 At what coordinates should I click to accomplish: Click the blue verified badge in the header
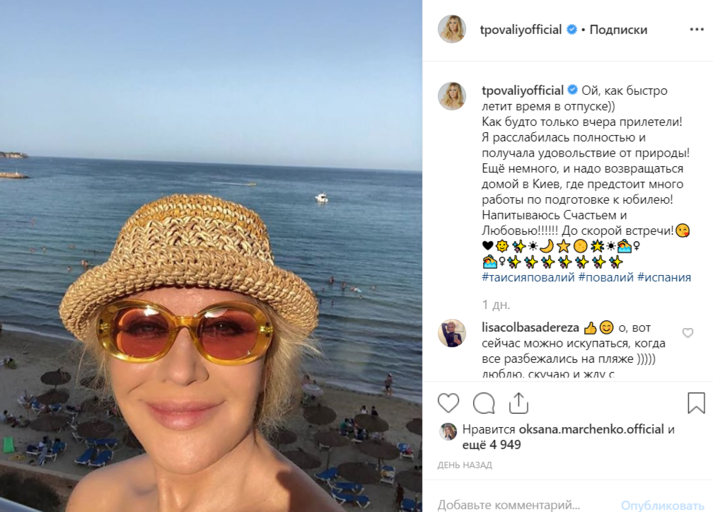(572, 30)
